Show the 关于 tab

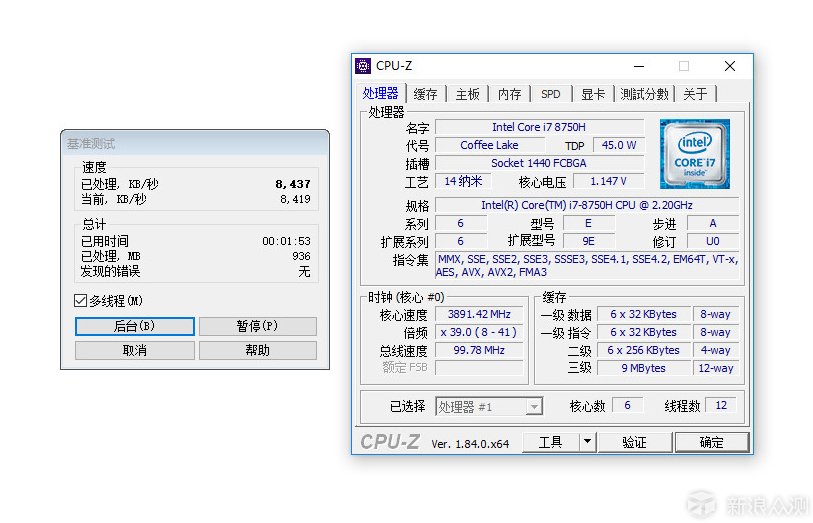(x=695, y=94)
